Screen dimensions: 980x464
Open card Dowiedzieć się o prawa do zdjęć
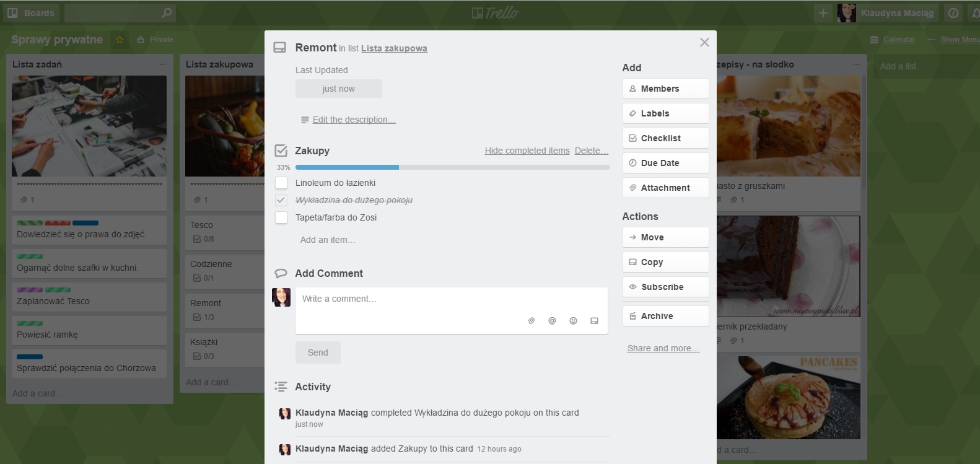[89, 230]
